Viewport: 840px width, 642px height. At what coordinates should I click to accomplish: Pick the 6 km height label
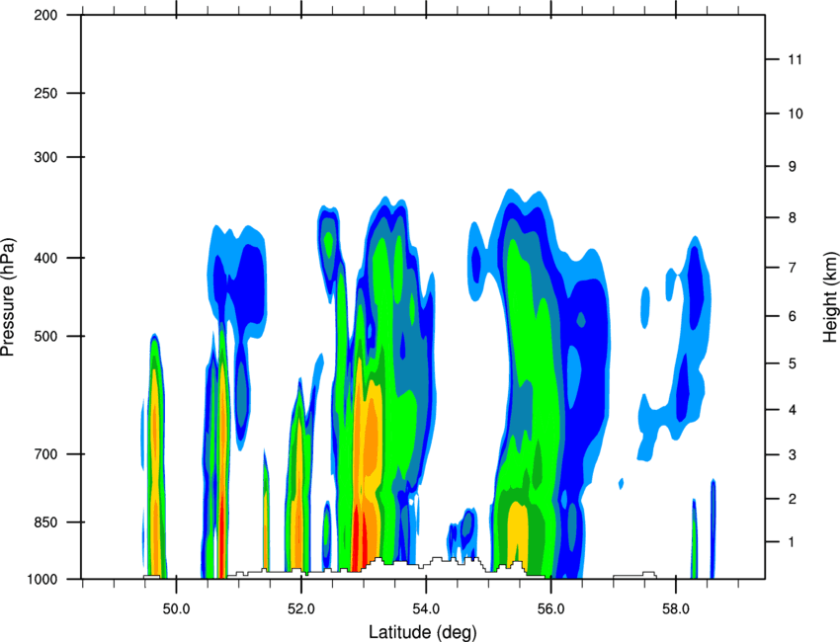click(792, 316)
